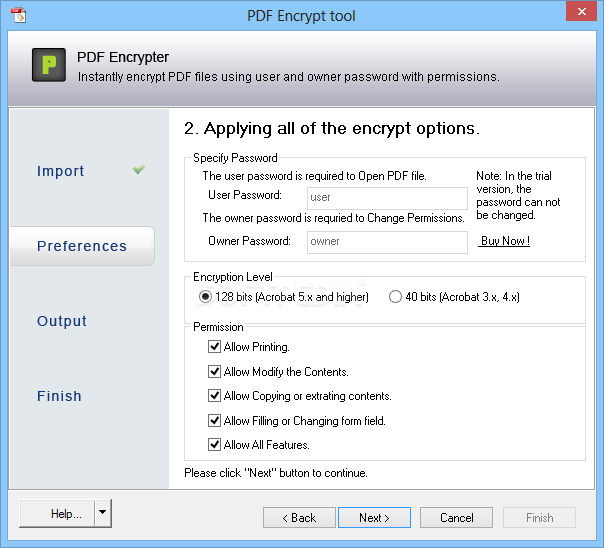604x548 pixels.
Task: Toggle Allow Modify the Contents checkbox
Action: pyautogui.click(x=214, y=372)
